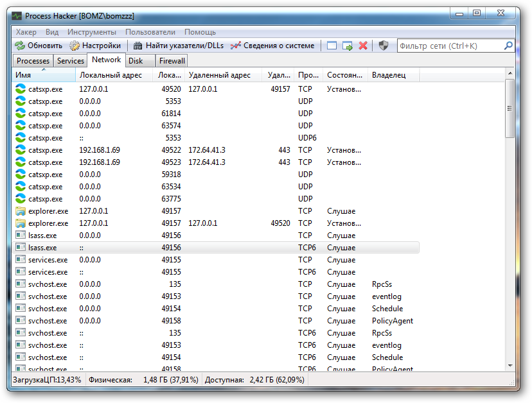Switch to the Processes tab

33,61
